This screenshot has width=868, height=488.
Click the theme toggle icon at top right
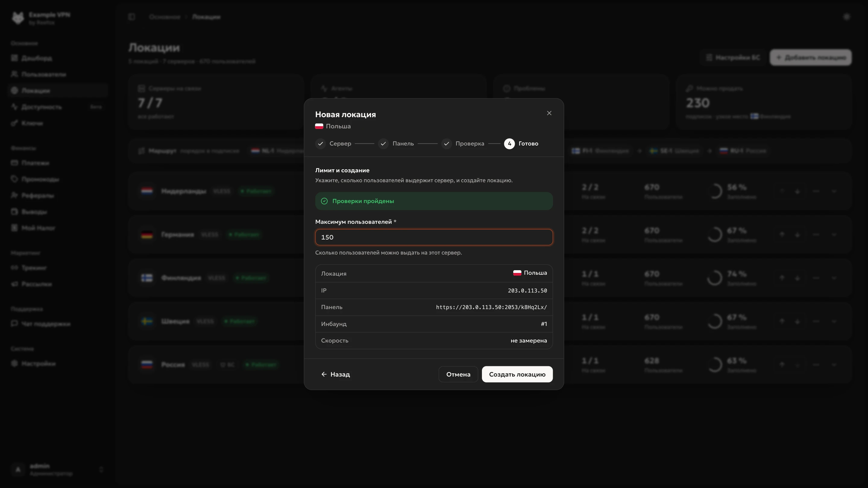point(846,17)
